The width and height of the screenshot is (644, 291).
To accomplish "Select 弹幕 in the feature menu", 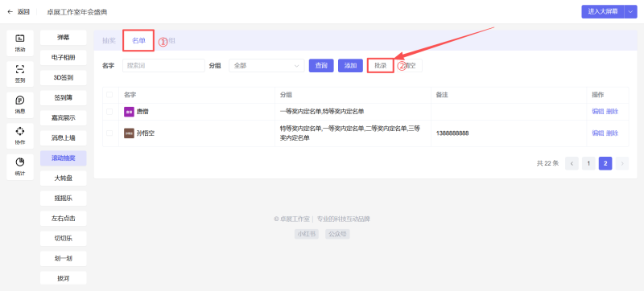I will click(x=64, y=37).
